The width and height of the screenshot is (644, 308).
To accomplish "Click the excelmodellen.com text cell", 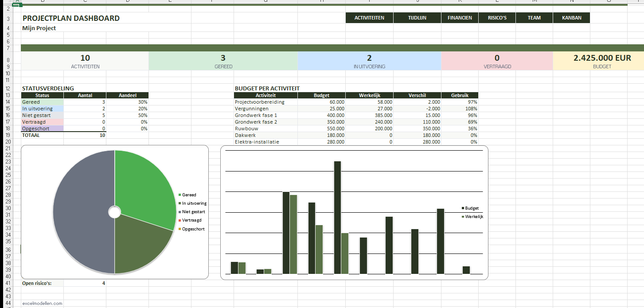I will (x=42, y=304).
